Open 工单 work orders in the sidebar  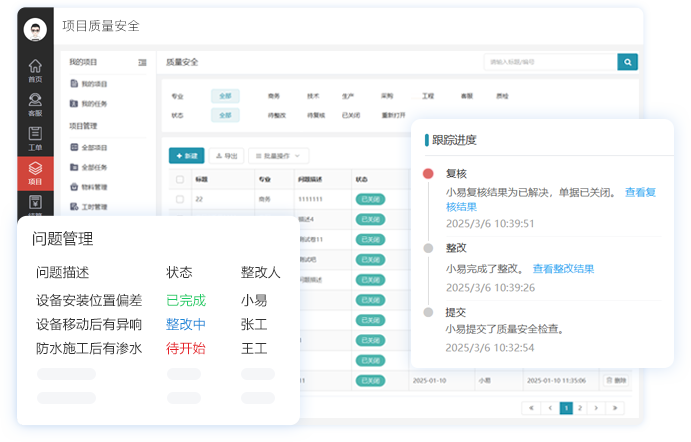tap(35, 138)
